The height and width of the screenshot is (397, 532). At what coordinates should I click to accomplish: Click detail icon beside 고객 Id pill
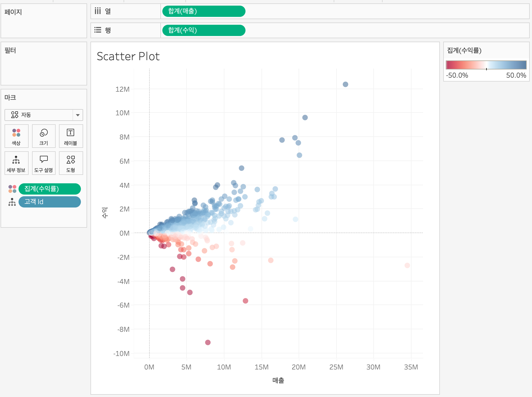tap(12, 202)
